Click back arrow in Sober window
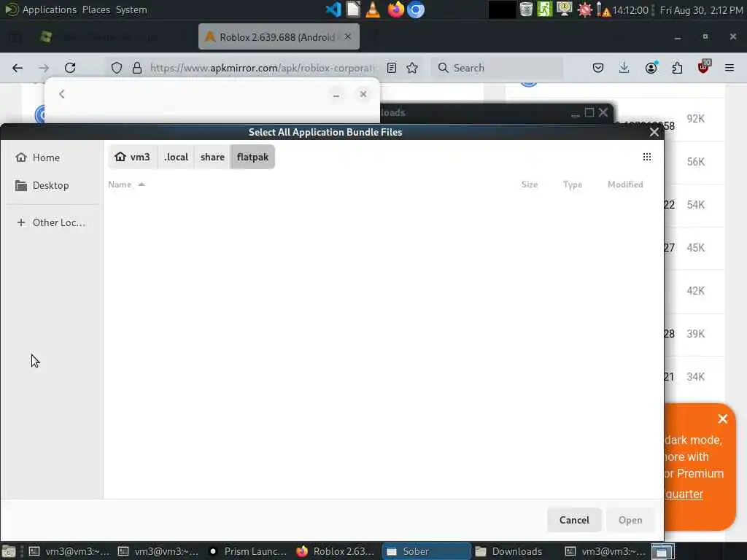Viewport: 747px width, 560px height. 62,94
